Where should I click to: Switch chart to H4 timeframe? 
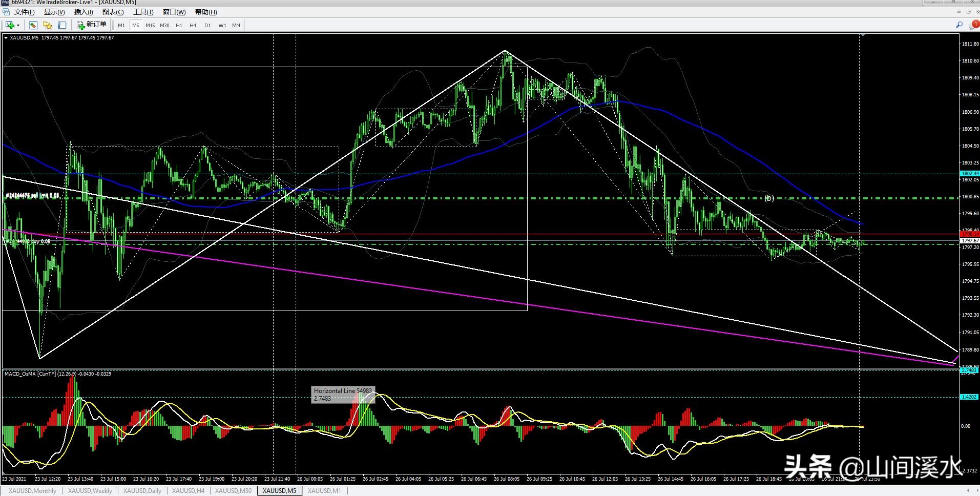pyautogui.click(x=193, y=25)
